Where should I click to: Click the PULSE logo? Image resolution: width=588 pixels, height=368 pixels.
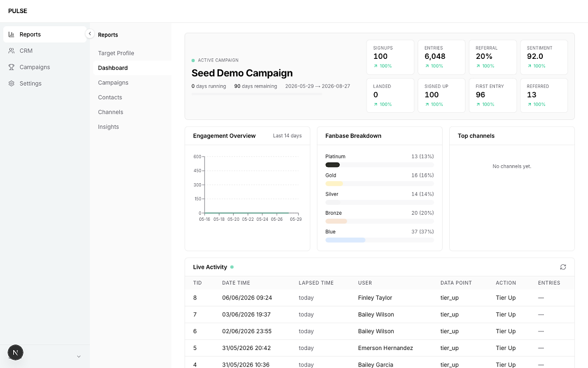tap(17, 11)
